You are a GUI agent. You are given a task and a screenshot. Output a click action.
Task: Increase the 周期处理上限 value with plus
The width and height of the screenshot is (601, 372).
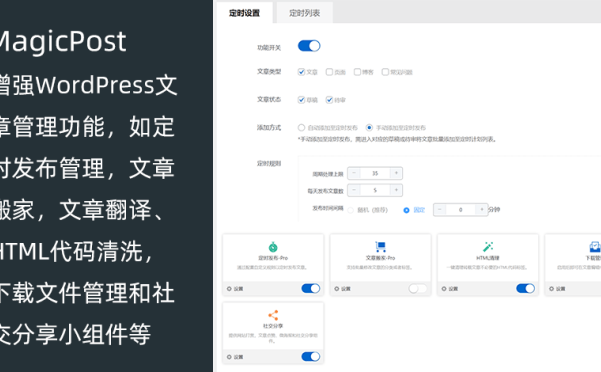pos(396,173)
